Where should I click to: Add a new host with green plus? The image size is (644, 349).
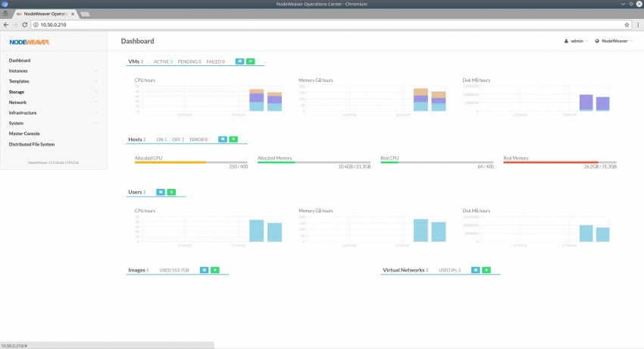[234, 139]
